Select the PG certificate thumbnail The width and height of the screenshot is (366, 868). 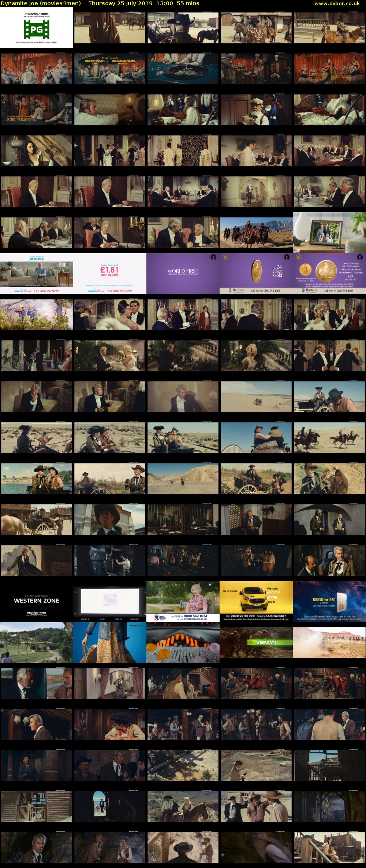[x=37, y=28]
